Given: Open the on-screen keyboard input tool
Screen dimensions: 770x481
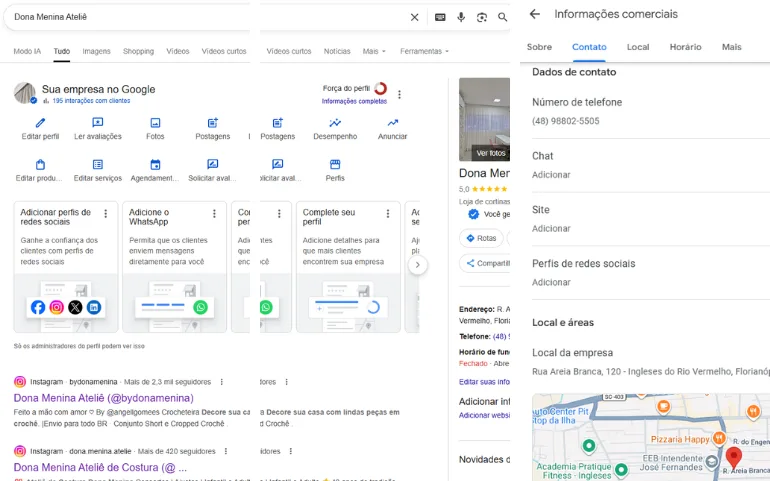Looking at the screenshot, I should (440, 17).
